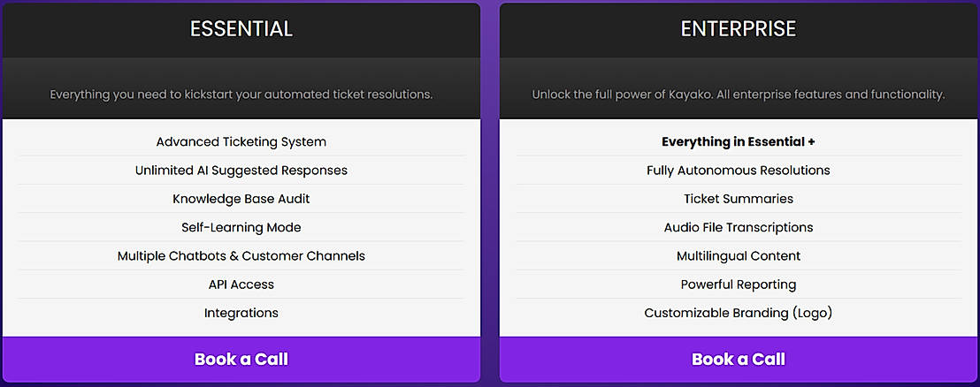
Task: Select Knowledge Base Audit feature
Action: (241, 199)
